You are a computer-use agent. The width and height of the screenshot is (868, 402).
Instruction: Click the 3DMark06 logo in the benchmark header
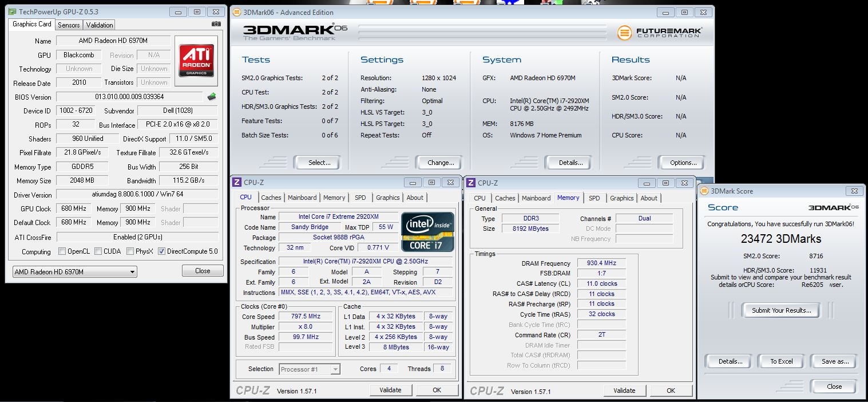295,32
